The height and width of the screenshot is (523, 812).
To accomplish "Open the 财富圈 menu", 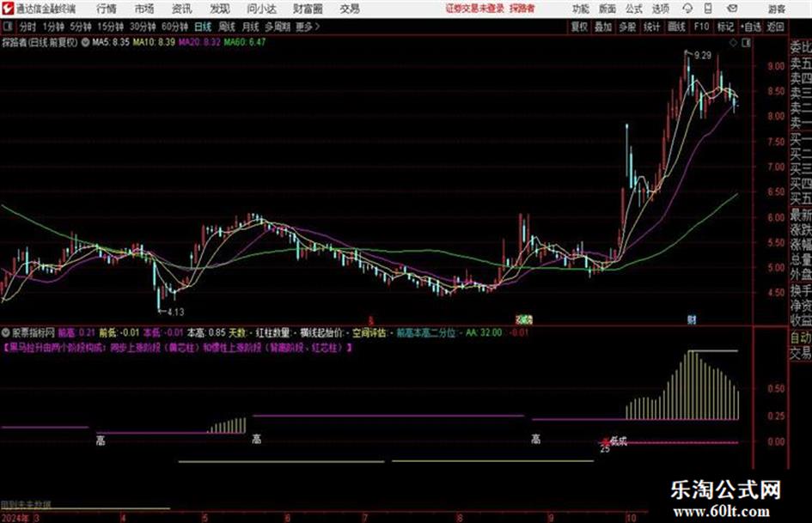I will (308, 9).
